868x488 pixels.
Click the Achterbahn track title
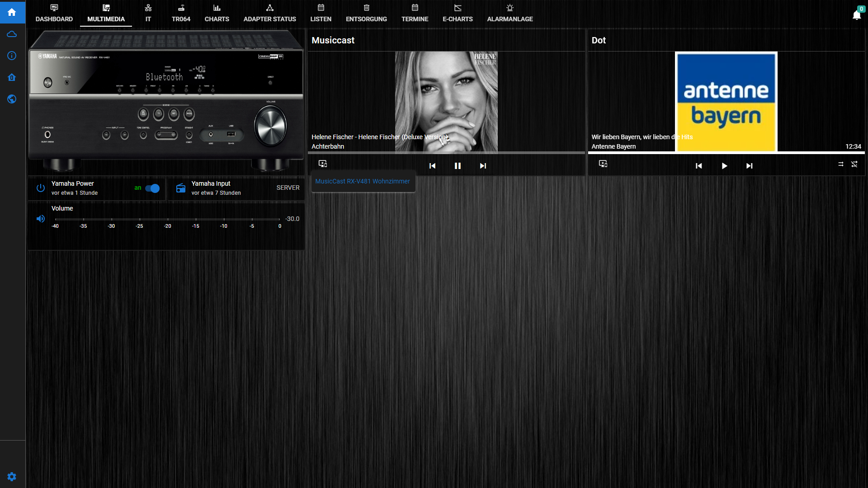328,146
